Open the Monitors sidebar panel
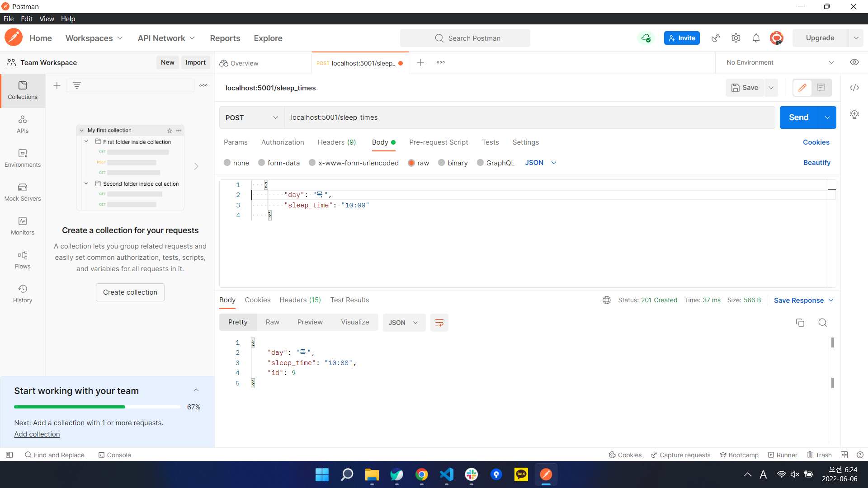The width and height of the screenshot is (868, 488). pyautogui.click(x=23, y=226)
